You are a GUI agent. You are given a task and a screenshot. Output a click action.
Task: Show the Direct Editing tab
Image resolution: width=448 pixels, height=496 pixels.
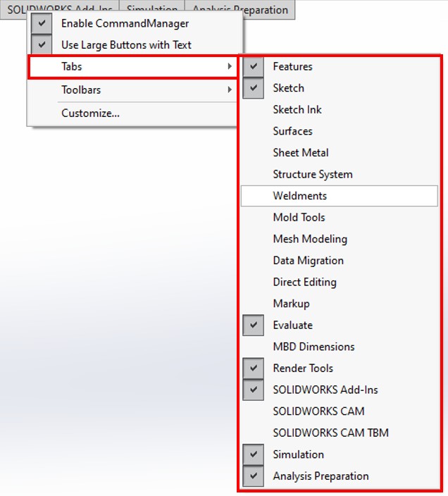(304, 283)
